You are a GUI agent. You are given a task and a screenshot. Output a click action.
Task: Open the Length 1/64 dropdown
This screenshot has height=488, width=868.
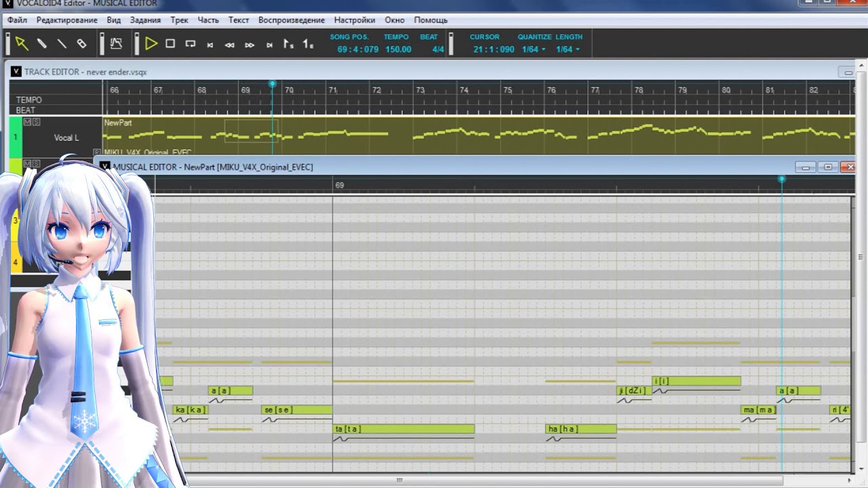click(568, 49)
